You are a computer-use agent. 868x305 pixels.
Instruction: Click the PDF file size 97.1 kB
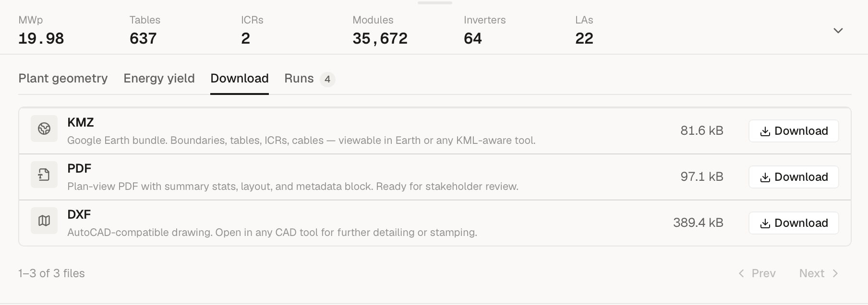pos(702,176)
